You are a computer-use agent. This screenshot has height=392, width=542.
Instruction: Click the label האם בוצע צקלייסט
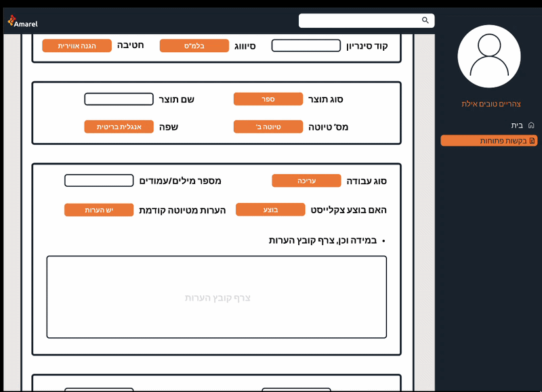(x=348, y=210)
